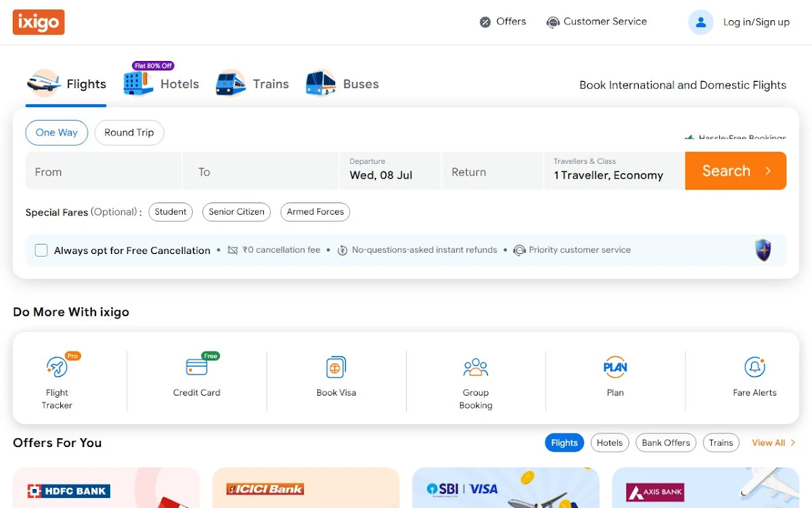Click the ixigo logo
The height and width of the screenshot is (508, 812).
pyautogui.click(x=39, y=22)
